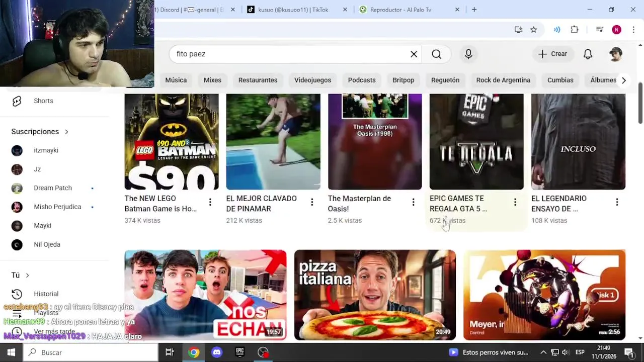Screen dimensions: 644x362
Task: Click the Windows Buscar search box
Action: 91,352
